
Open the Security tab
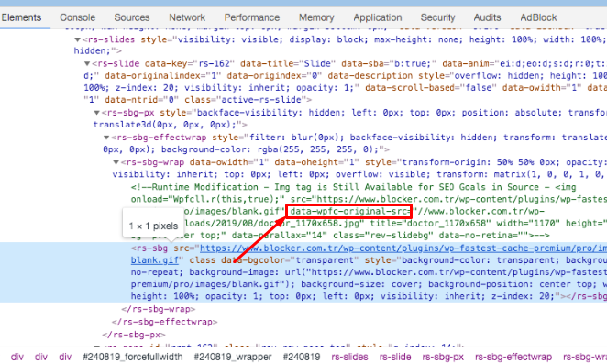point(437,17)
